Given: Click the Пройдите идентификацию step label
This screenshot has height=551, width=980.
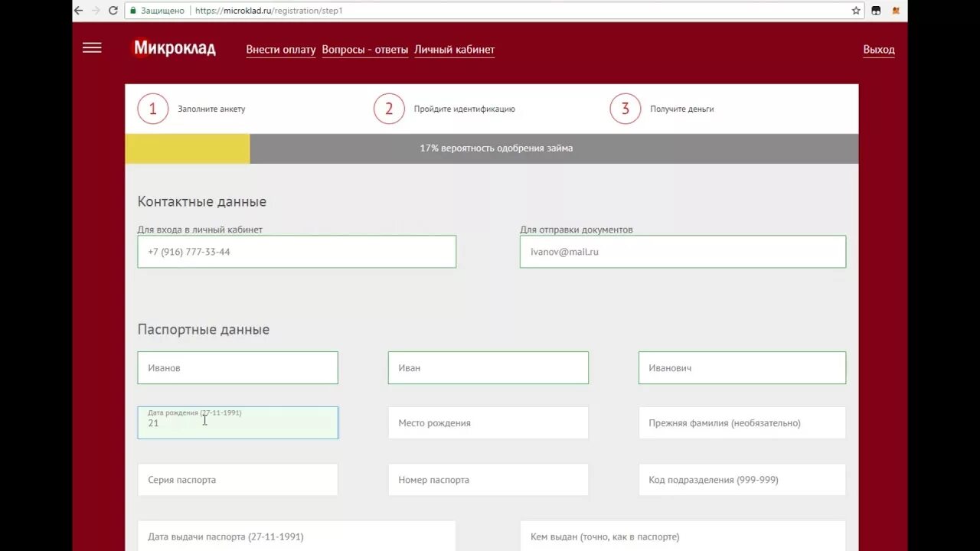Looking at the screenshot, I should click(465, 109).
